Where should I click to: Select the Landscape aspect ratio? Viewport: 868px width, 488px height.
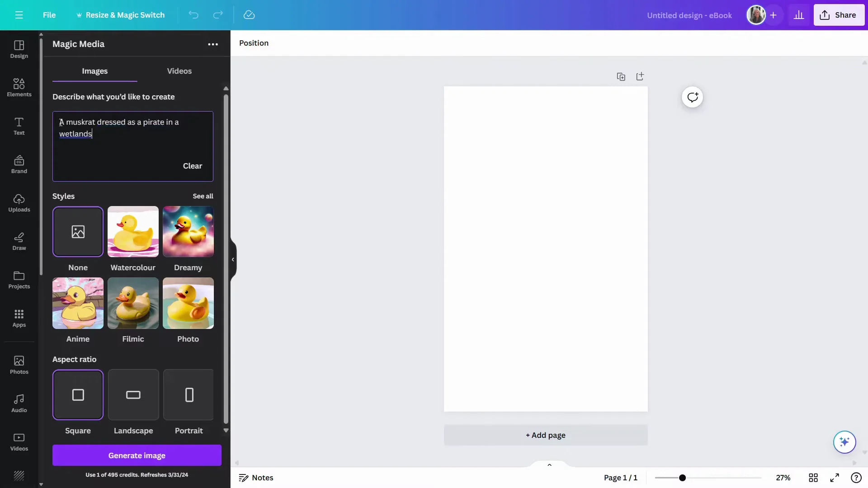[x=133, y=394]
